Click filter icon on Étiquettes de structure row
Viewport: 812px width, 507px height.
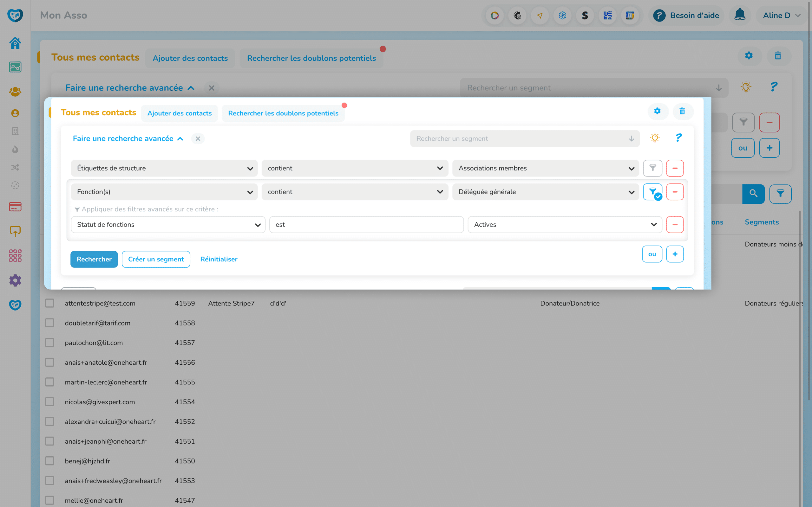pos(652,168)
